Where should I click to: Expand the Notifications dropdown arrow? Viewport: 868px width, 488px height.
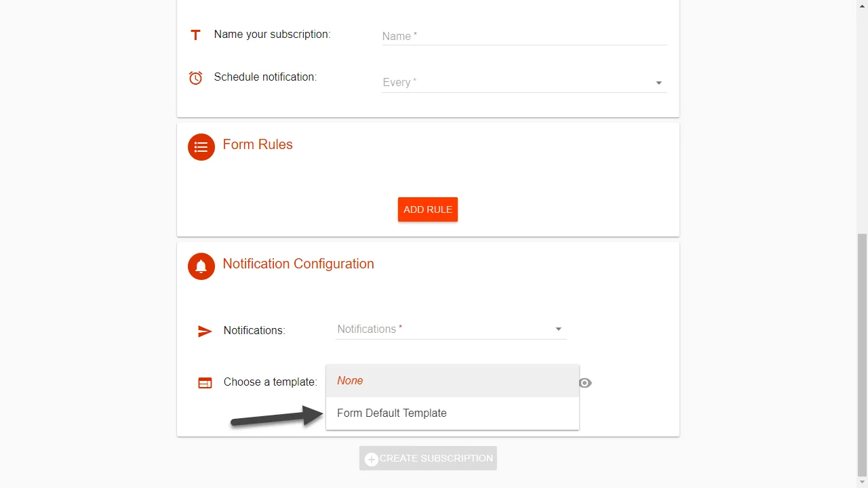point(559,329)
